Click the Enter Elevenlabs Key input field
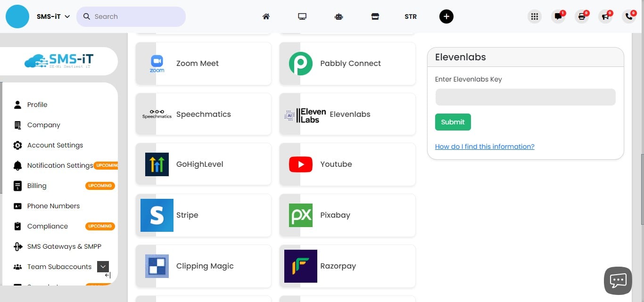The image size is (644, 302). pos(525,97)
